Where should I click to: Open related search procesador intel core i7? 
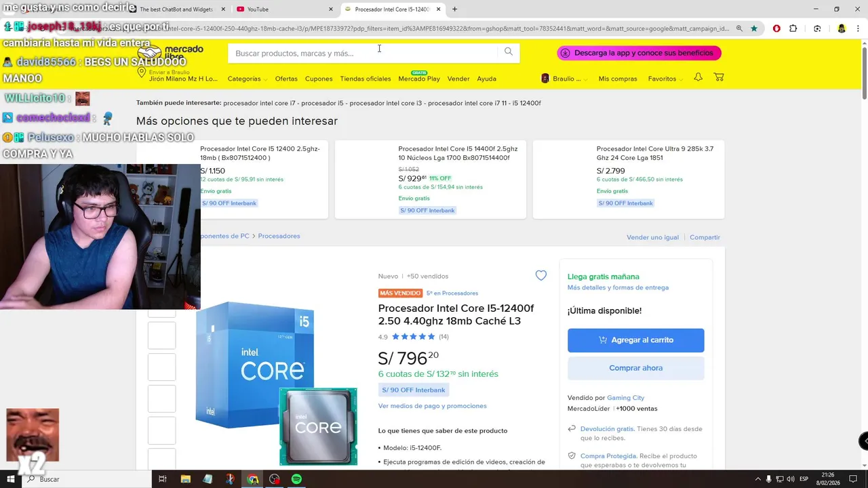(x=260, y=103)
